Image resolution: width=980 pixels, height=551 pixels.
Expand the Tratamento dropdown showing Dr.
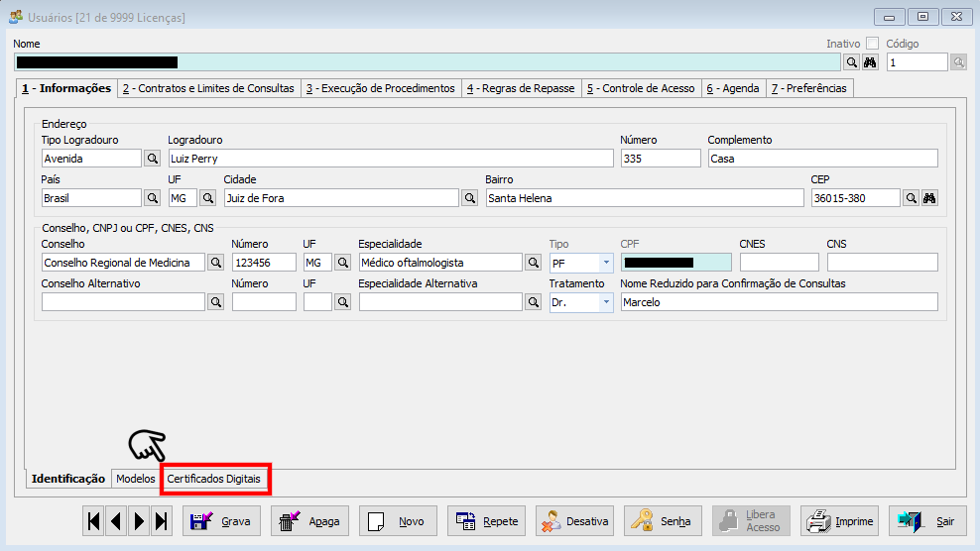click(x=606, y=302)
